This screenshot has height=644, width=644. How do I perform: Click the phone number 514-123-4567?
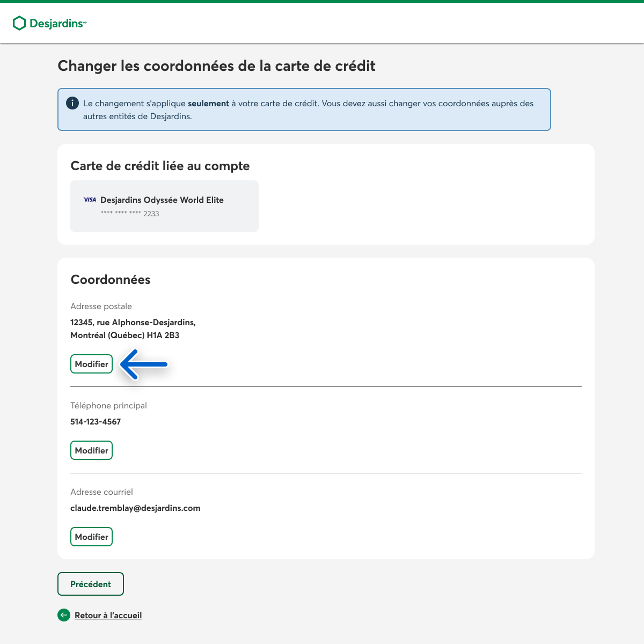click(x=96, y=422)
